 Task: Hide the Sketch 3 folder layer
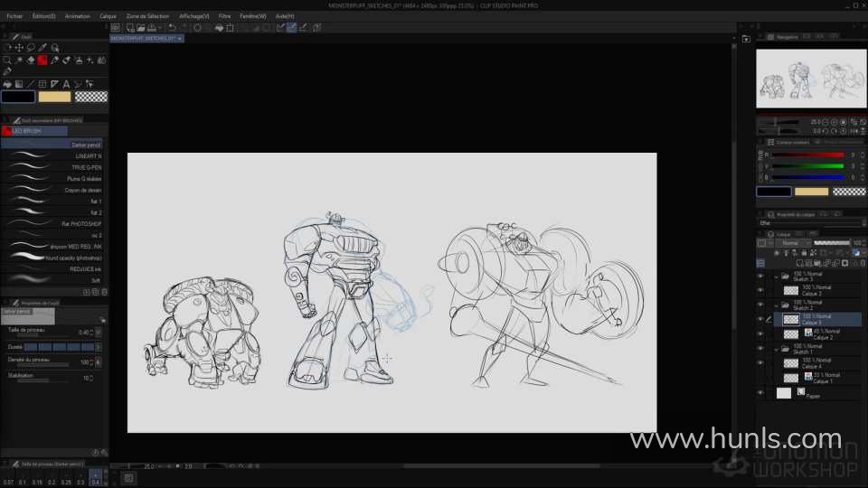tap(760, 276)
